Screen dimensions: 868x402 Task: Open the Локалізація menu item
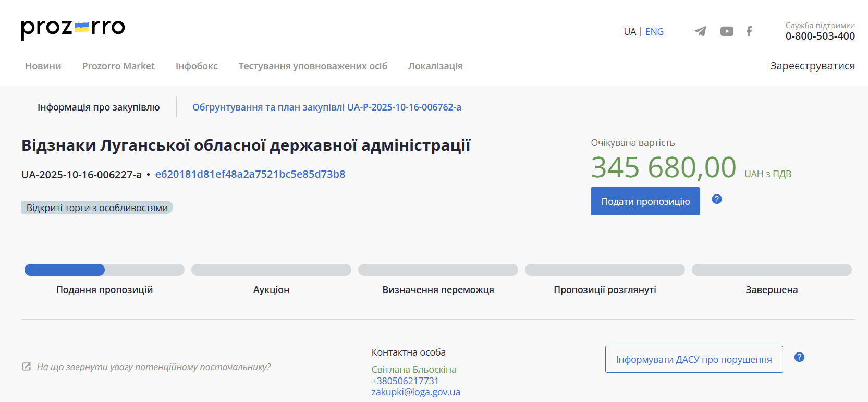435,66
